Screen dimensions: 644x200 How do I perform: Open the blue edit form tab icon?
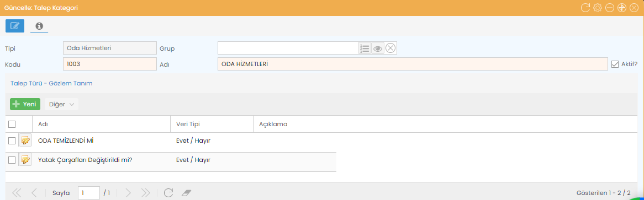15,26
